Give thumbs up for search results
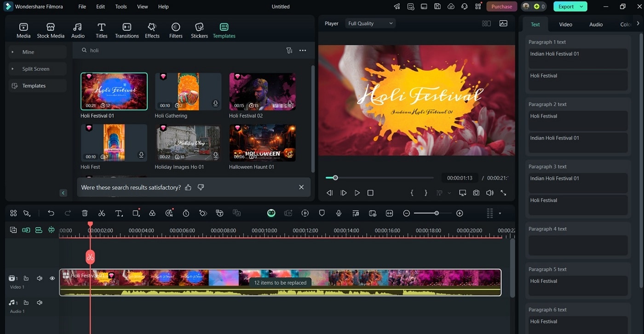Viewport: 644px width, 334px height. pyautogui.click(x=188, y=187)
